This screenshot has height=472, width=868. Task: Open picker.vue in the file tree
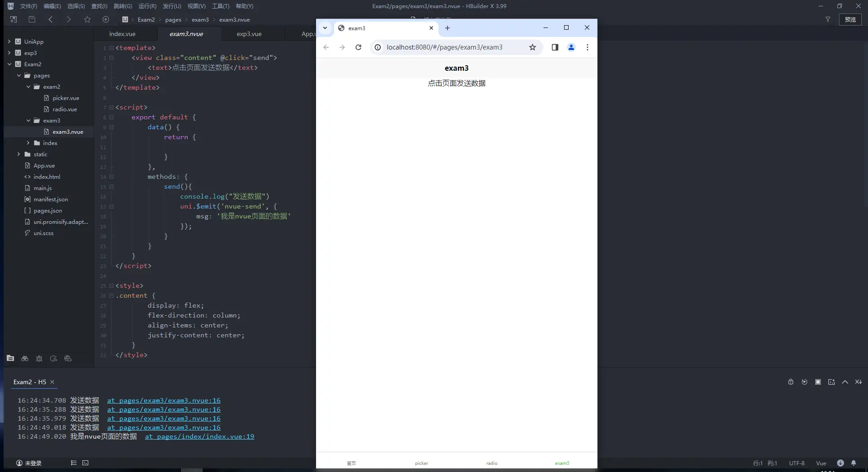66,98
